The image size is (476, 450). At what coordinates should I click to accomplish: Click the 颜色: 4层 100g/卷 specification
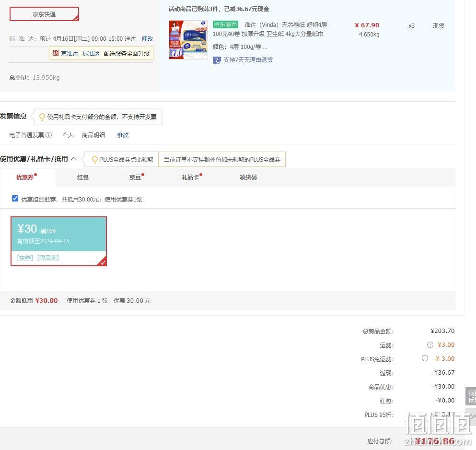[x=240, y=47]
